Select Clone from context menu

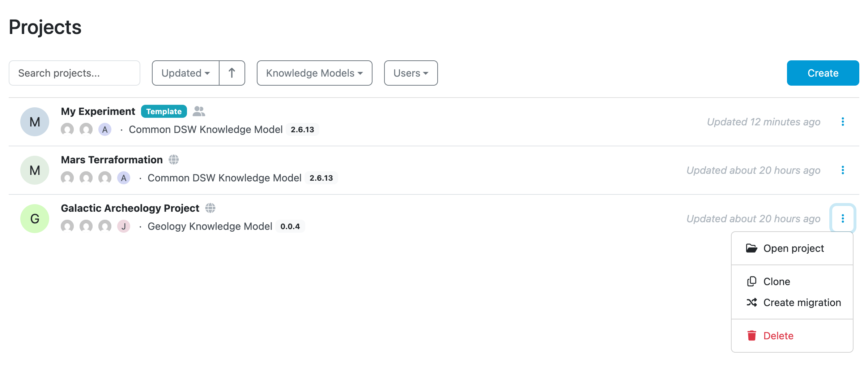[x=792, y=281]
